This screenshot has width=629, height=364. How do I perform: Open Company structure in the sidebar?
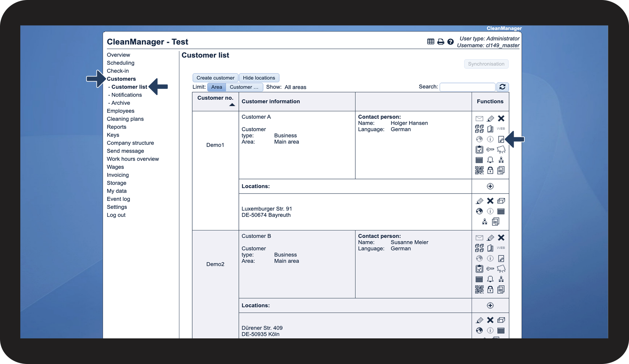pos(131,143)
